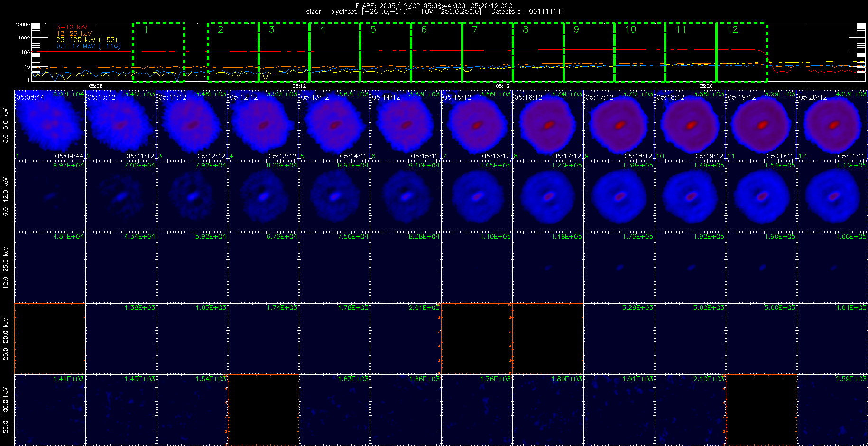This screenshot has height=446, width=868.
Task: Open the 3.0-6.0 keV image labeled 3.74E+03
Action: [x=548, y=125]
